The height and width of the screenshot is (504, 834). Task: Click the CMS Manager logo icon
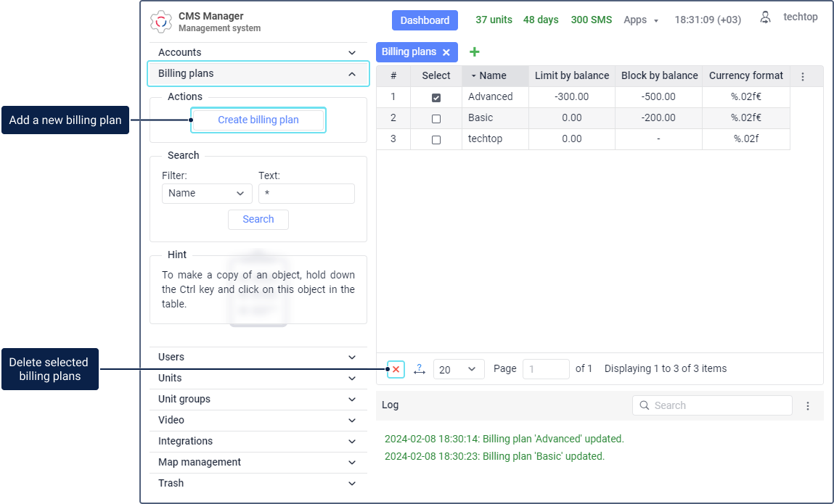pyautogui.click(x=161, y=22)
